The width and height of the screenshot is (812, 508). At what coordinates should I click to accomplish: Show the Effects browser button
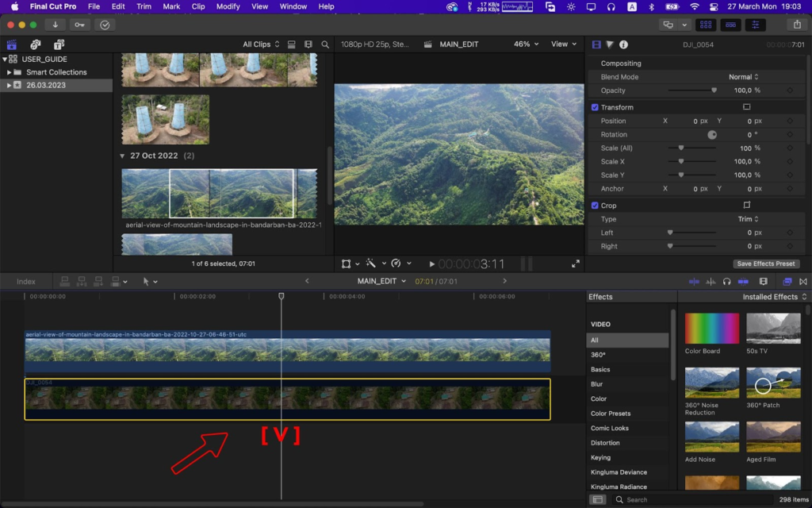pyautogui.click(x=787, y=282)
